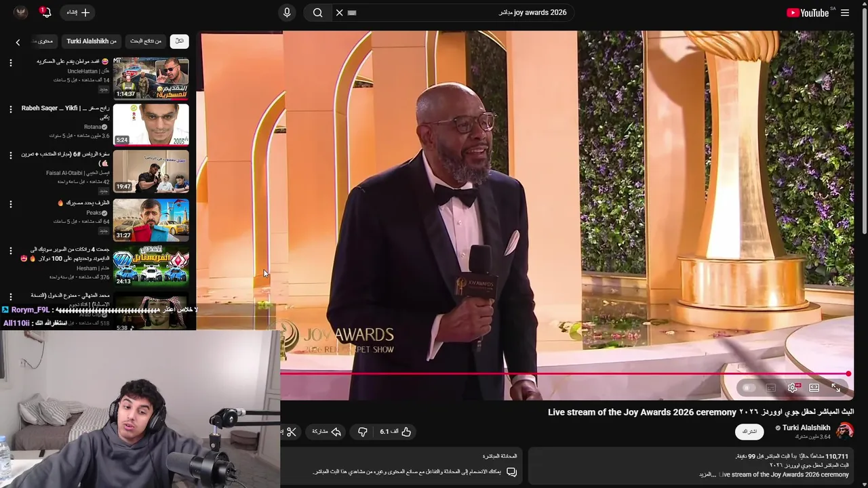Open the Rabeh Saqer ... Yikfi title
868x488 pixels.
(x=65, y=112)
